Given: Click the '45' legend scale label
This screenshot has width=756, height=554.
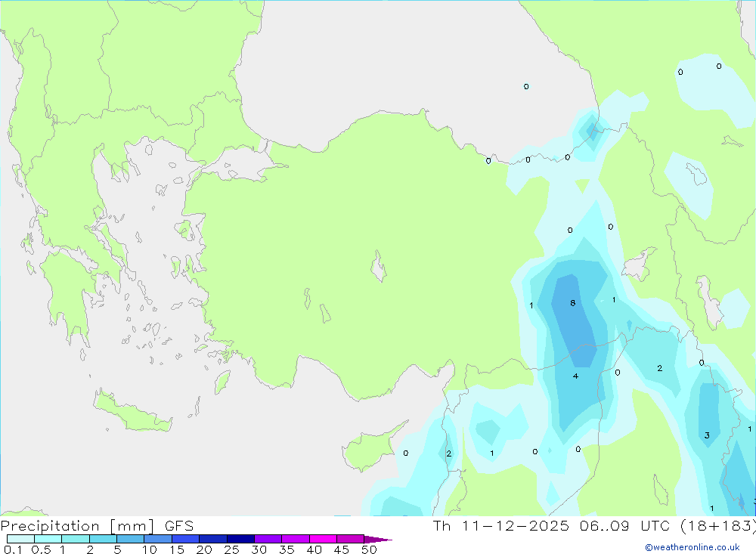Looking at the screenshot, I should point(342,549).
